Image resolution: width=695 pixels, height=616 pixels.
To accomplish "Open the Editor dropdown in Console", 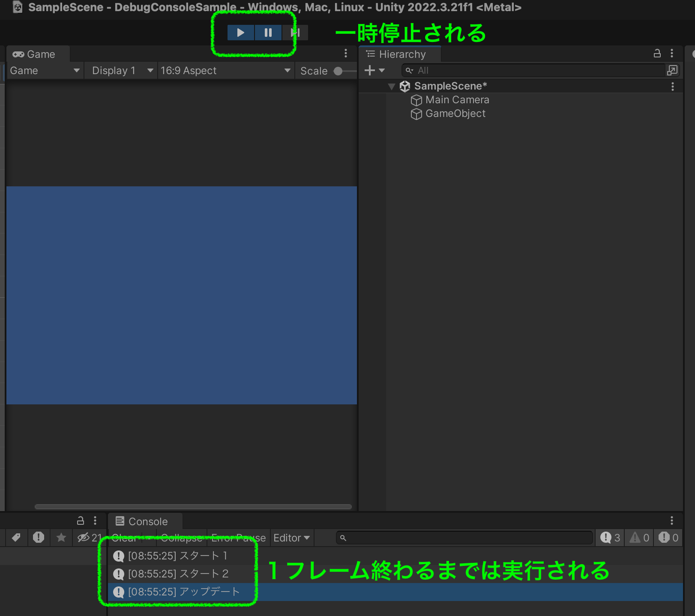I will pyautogui.click(x=292, y=538).
